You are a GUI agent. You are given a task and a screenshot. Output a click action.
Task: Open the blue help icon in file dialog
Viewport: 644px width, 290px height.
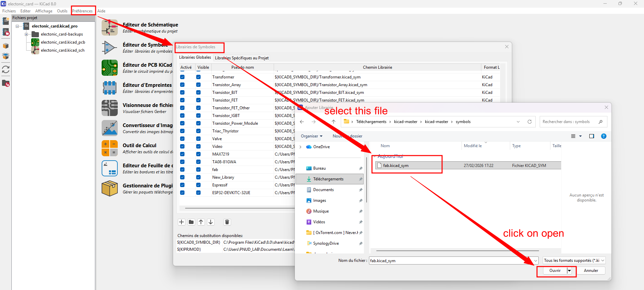pyautogui.click(x=604, y=136)
